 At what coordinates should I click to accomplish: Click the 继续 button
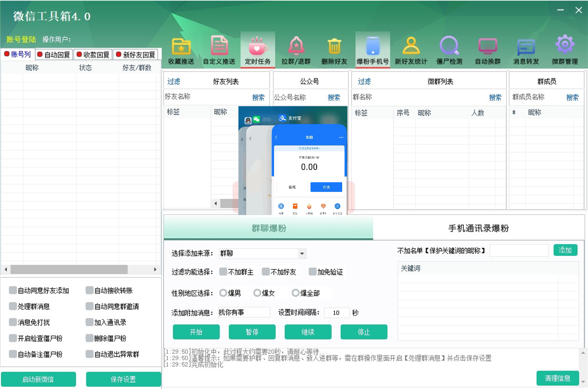(x=308, y=332)
